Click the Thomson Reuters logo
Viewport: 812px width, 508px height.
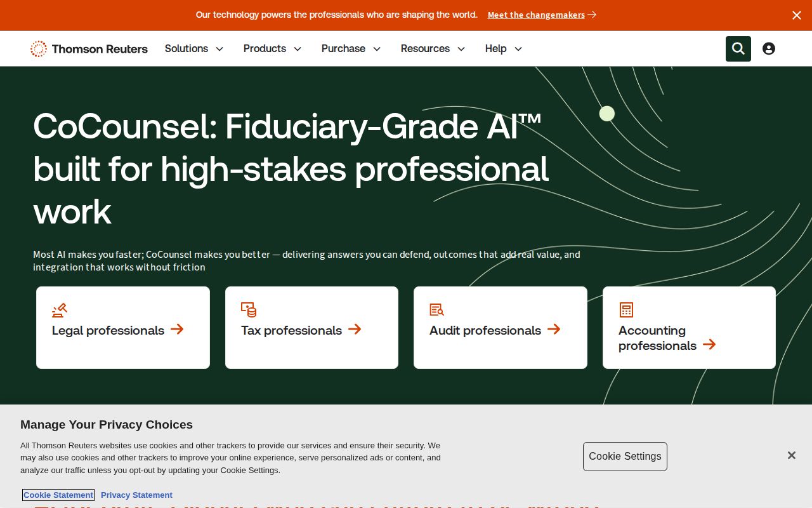(89, 49)
